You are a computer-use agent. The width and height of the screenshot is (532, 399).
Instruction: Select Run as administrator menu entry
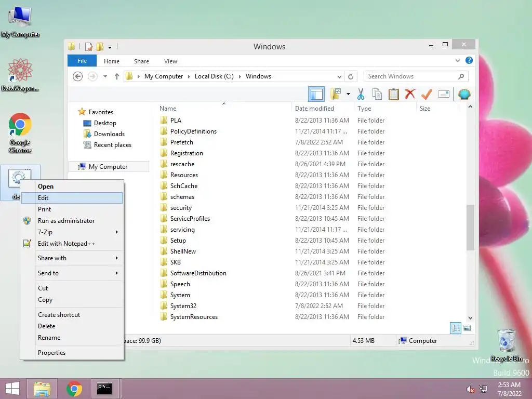72,221
